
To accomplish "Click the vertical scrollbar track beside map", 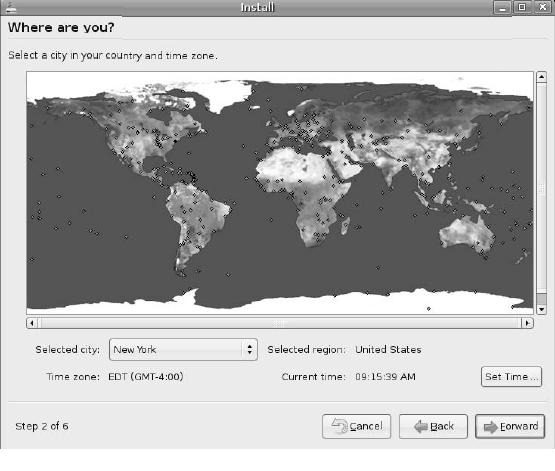I will click(x=541, y=188).
